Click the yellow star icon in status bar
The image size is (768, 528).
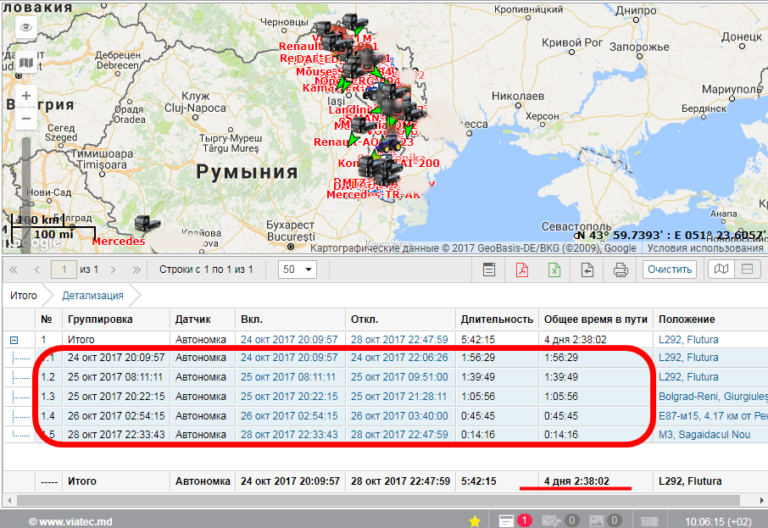pos(474,521)
